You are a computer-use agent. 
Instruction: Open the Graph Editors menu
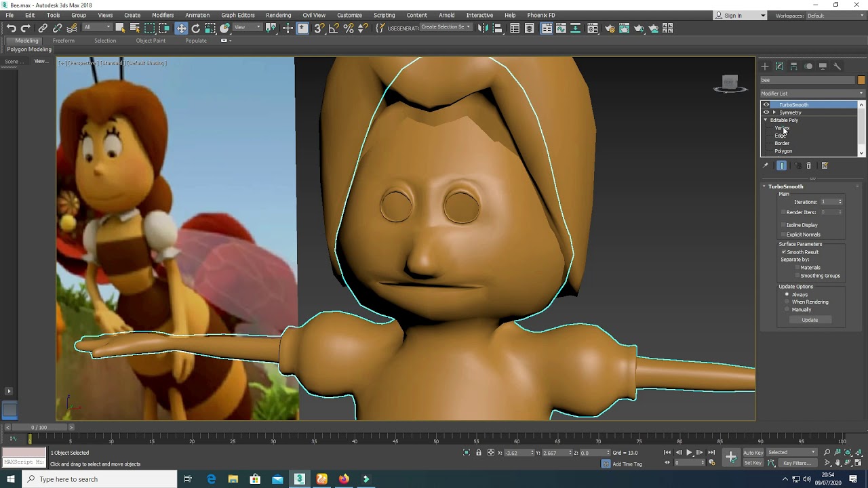pyautogui.click(x=238, y=15)
